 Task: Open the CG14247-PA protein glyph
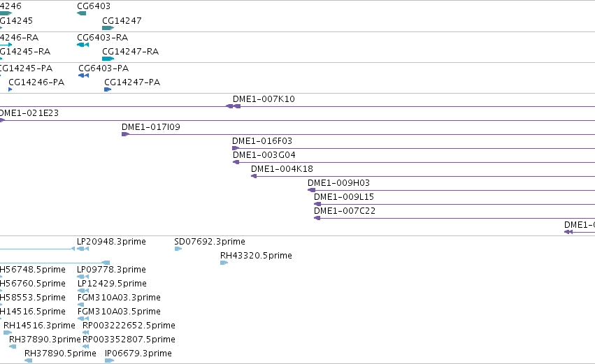(x=108, y=89)
